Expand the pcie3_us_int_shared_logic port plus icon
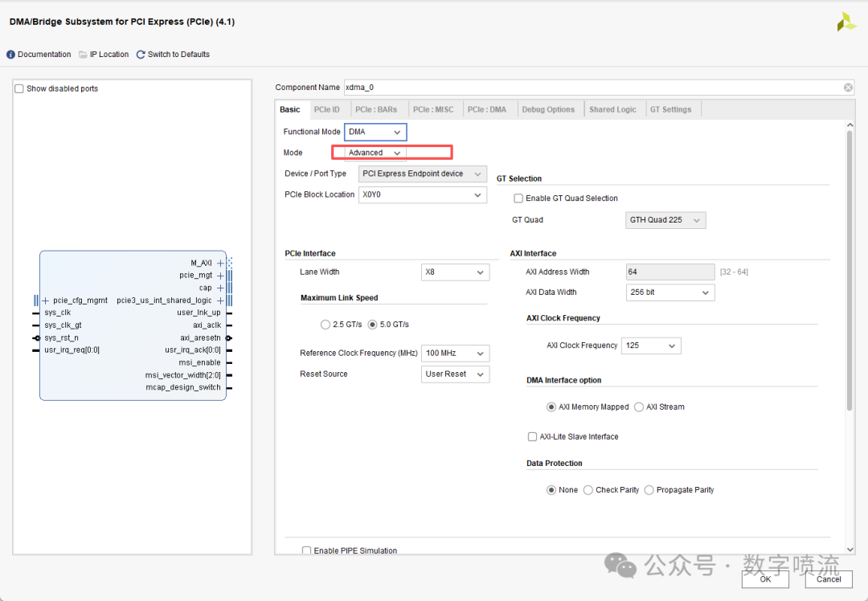 click(220, 300)
